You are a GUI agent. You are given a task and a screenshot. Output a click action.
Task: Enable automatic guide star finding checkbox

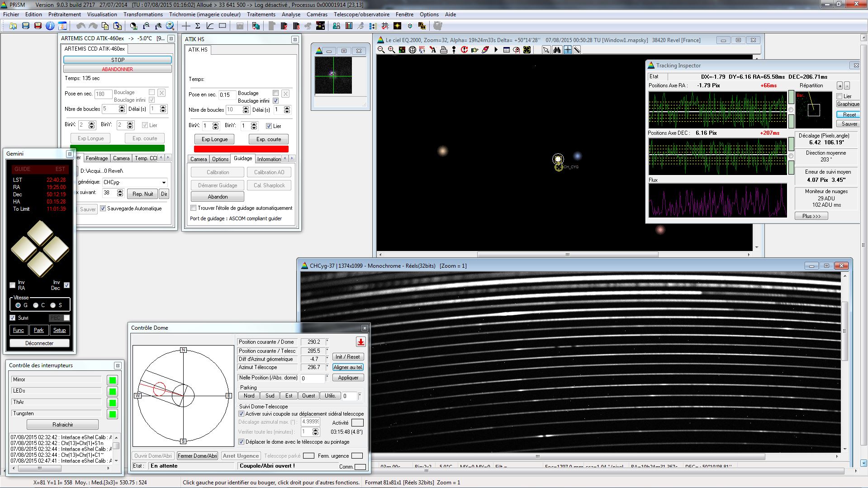click(x=194, y=208)
